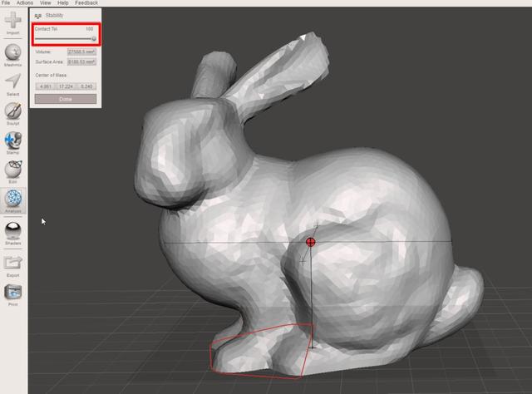
Task: Activate the Select tool
Action: 13,81
